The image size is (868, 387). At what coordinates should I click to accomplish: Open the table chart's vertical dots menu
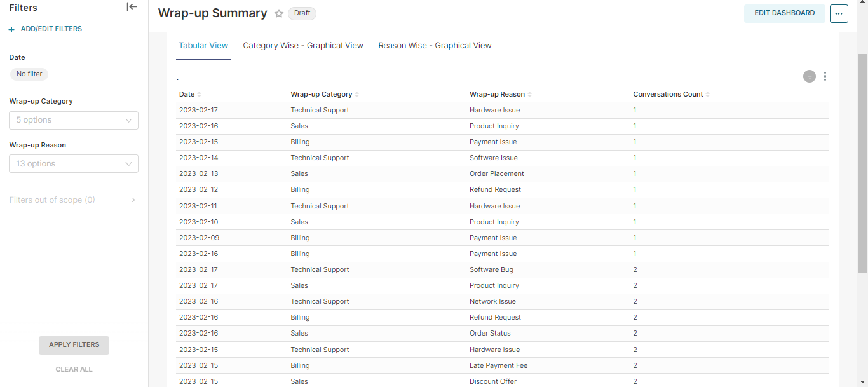coord(825,76)
